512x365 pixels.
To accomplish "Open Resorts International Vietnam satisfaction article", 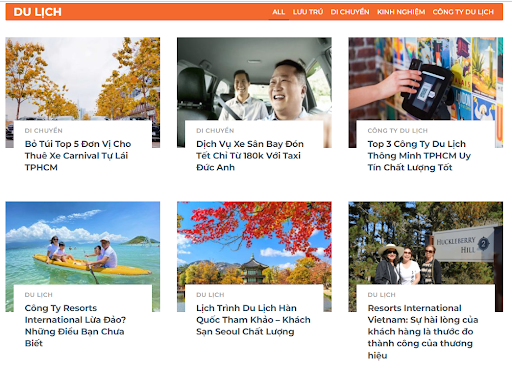I will (x=423, y=331).
